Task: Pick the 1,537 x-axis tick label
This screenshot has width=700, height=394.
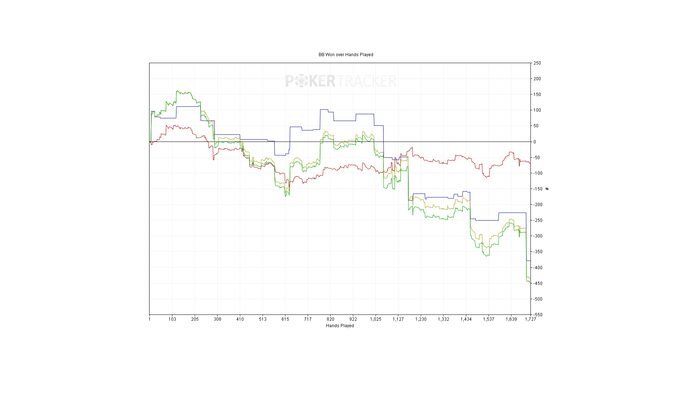Action: pos(489,319)
